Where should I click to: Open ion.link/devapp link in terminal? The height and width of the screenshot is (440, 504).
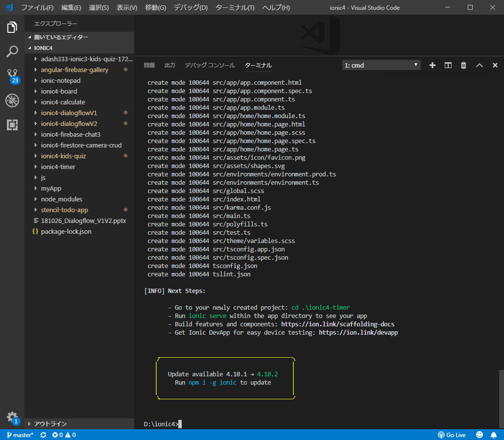(358, 333)
